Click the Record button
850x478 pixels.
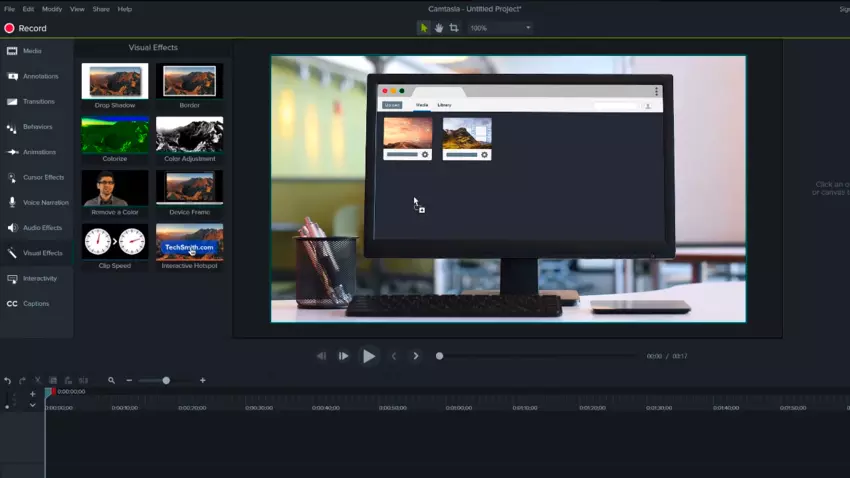pos(26,29)
